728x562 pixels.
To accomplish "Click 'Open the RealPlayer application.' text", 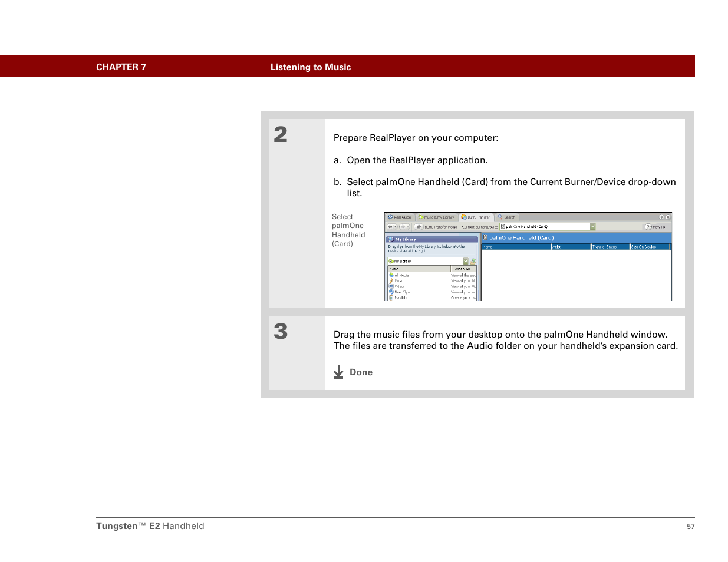I will click(417, 160).
